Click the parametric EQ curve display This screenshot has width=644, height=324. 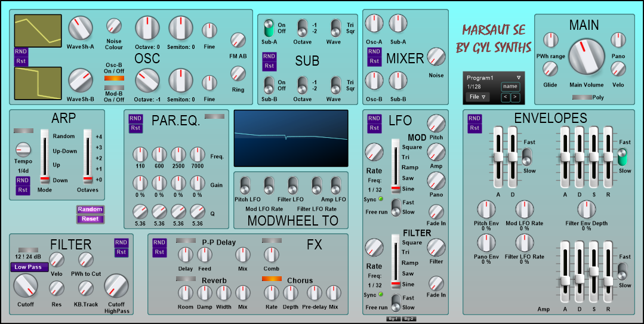tap(291, 138)
